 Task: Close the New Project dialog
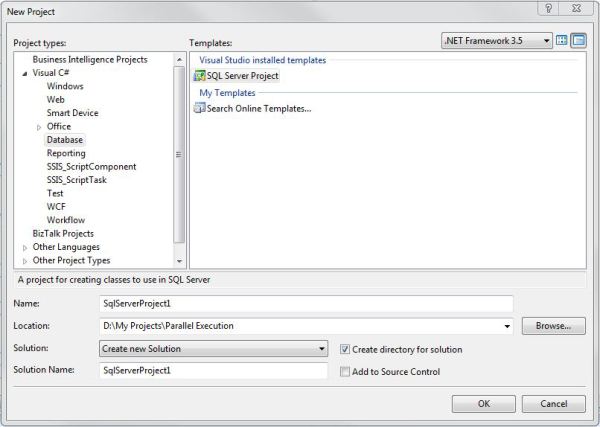tap(577, 8)
